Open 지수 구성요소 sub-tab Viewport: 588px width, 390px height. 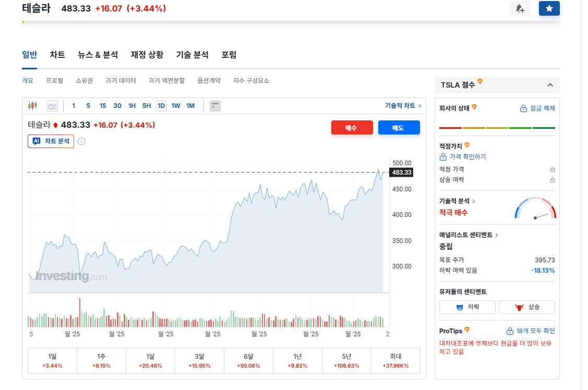pyautogui.click(x=251, y=80)
